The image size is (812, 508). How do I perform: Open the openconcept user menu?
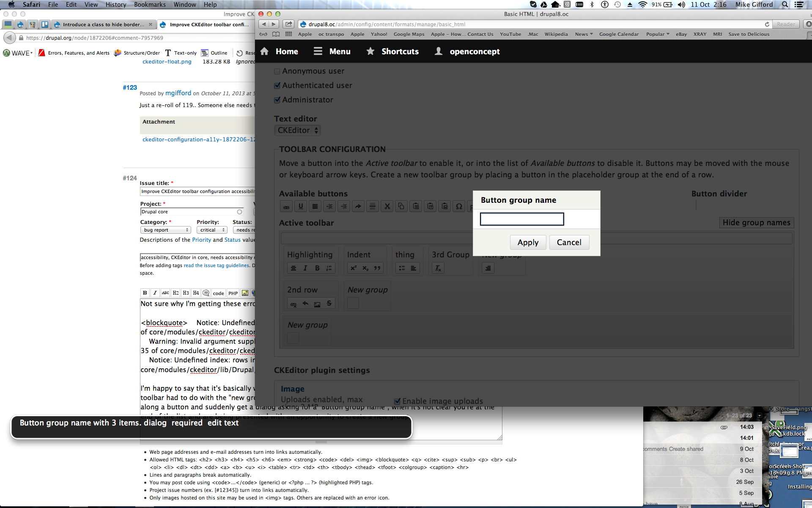click(467, 52)
